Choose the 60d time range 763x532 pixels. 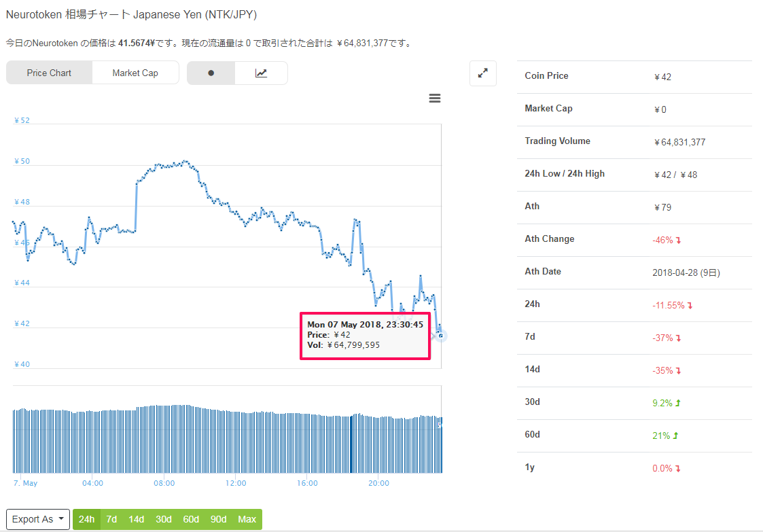point(191,519)
